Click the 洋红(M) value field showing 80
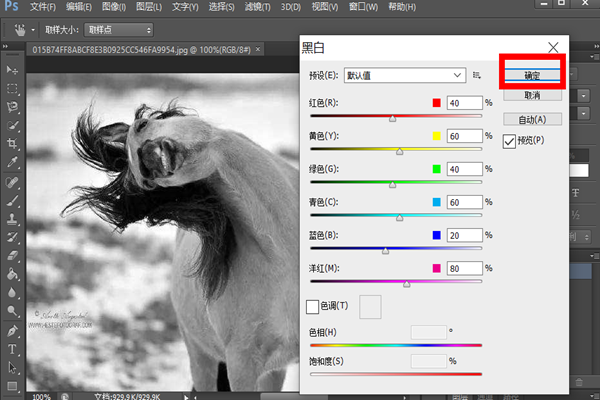 [465, 268]
